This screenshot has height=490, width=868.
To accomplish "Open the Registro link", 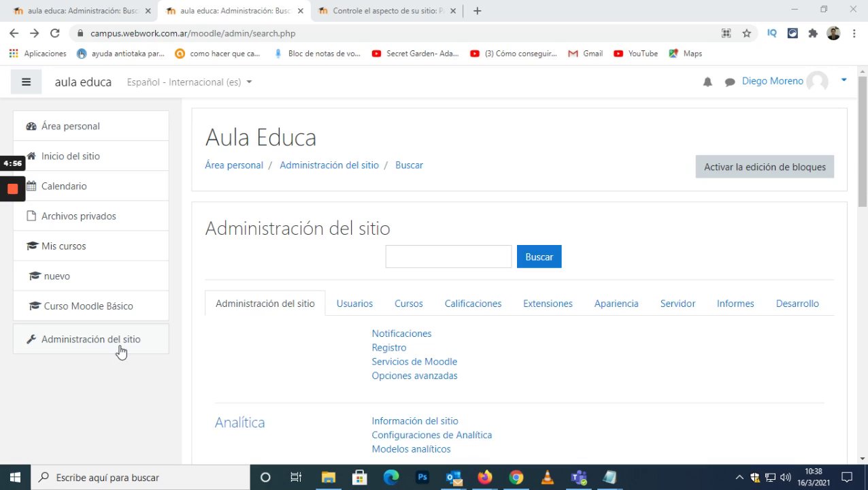I will tap(389, 348).
